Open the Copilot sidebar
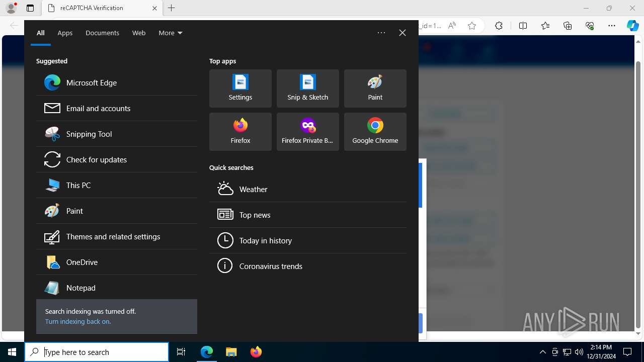The image size is (644, 362). pyautogui.click(x=633, y=26)
